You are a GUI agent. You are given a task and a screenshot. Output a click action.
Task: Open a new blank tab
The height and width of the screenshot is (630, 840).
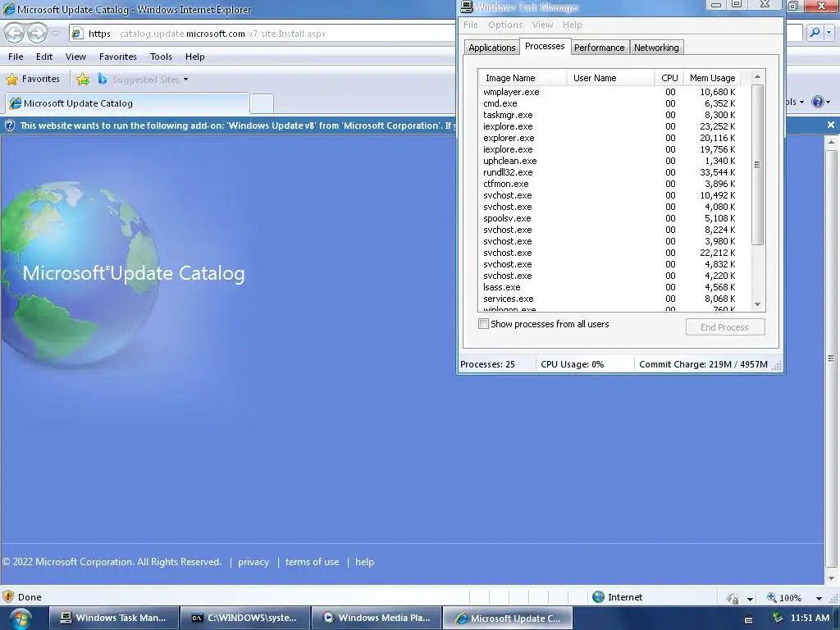[x=262, y=103]
